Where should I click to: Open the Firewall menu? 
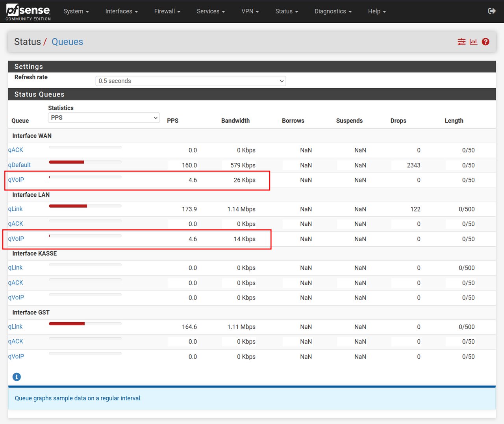167,11
